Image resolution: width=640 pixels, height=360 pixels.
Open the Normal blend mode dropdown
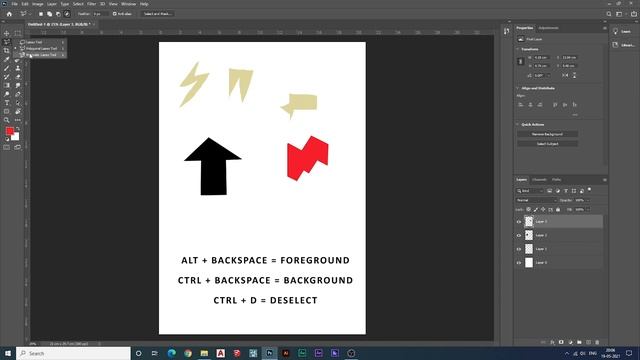point(536,200)
